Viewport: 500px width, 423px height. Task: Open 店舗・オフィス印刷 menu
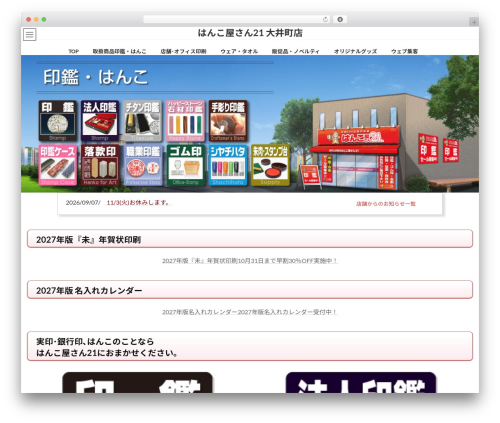(183, 51)
